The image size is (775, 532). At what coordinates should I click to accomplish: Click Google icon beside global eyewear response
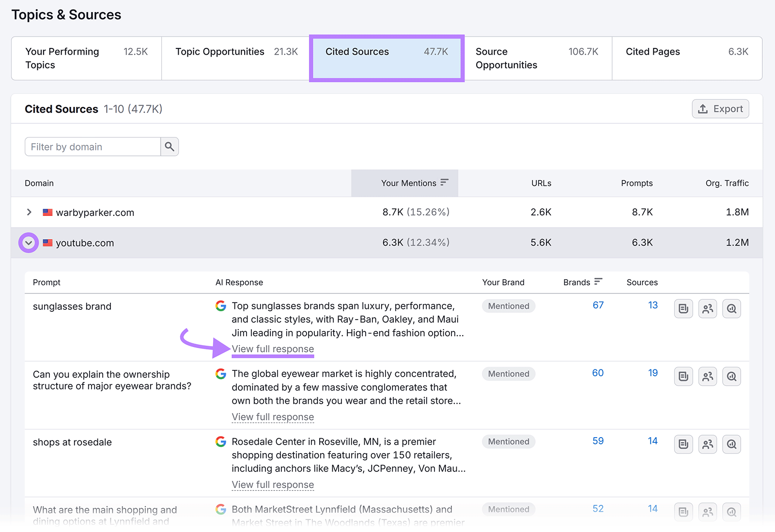point(221,374)
